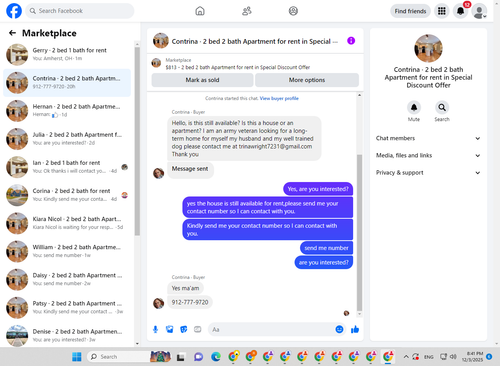Open Patsy conversation in list
This screenshot has width=500, height=366.
coord(67,307)
